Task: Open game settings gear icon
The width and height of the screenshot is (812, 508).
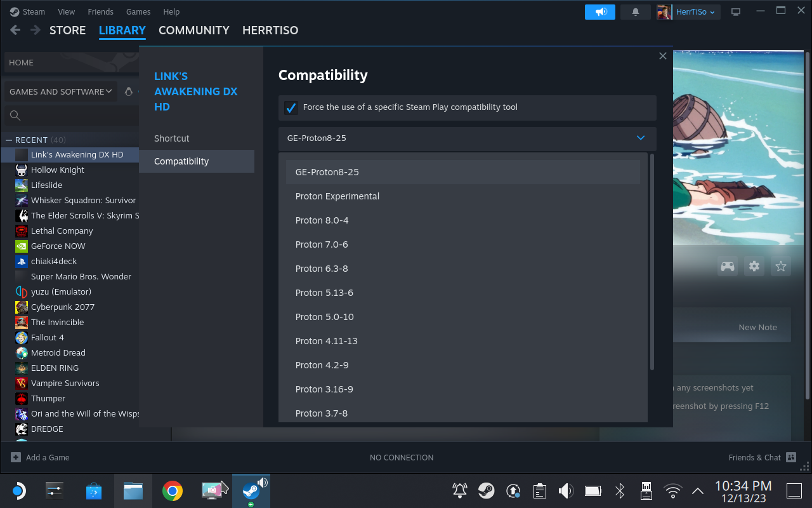Action: 754,267
